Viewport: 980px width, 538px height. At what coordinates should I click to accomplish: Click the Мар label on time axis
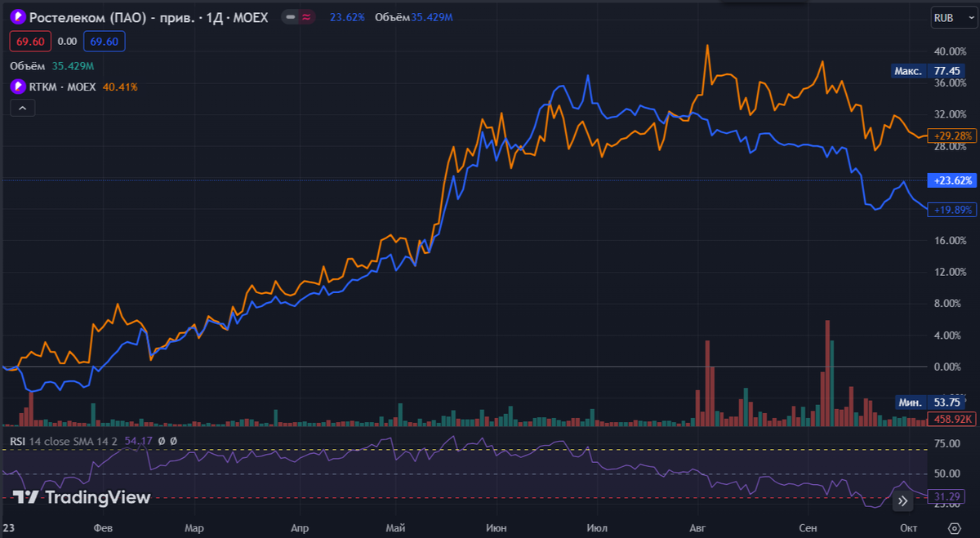coord(194,527)
